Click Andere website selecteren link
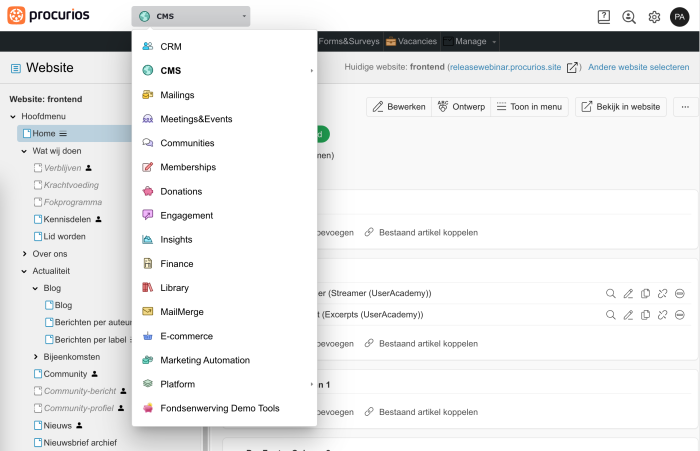The height and width of the screenshot is (451, 700). 638,67
